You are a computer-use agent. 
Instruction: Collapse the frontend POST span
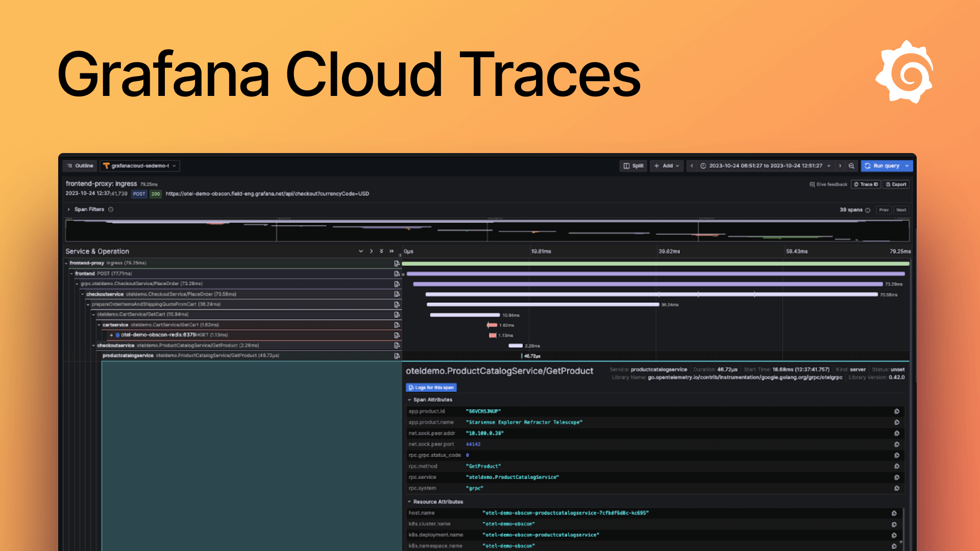(71, 273)
